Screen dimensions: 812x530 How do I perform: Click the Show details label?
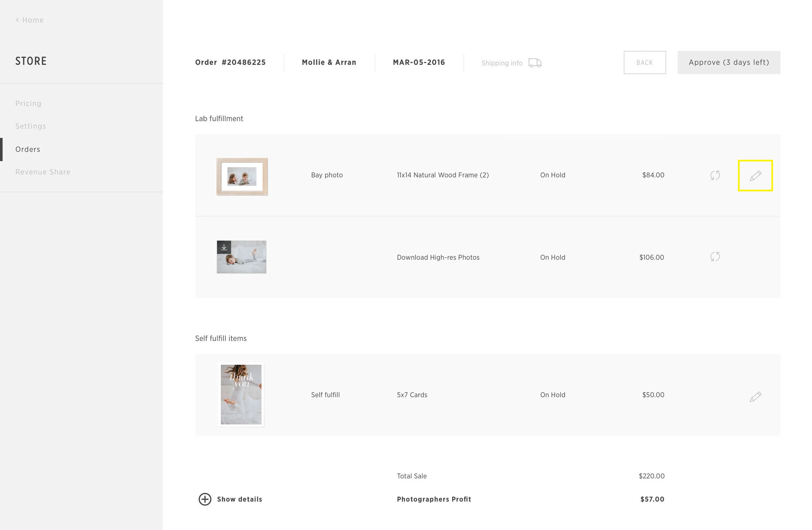point(239,499)
